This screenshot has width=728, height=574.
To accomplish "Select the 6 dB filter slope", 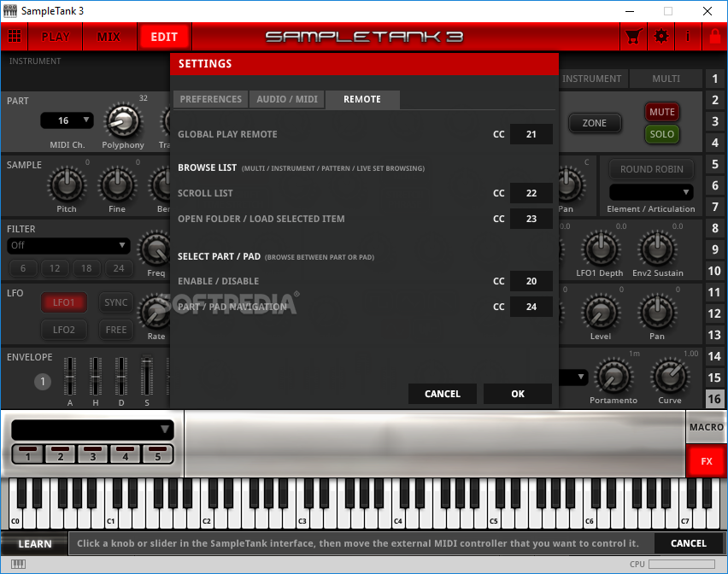I will click(x=23, y=268).
